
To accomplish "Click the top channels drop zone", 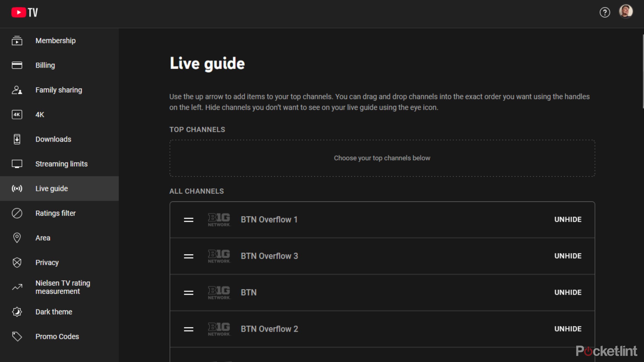I will click(382, 158).
